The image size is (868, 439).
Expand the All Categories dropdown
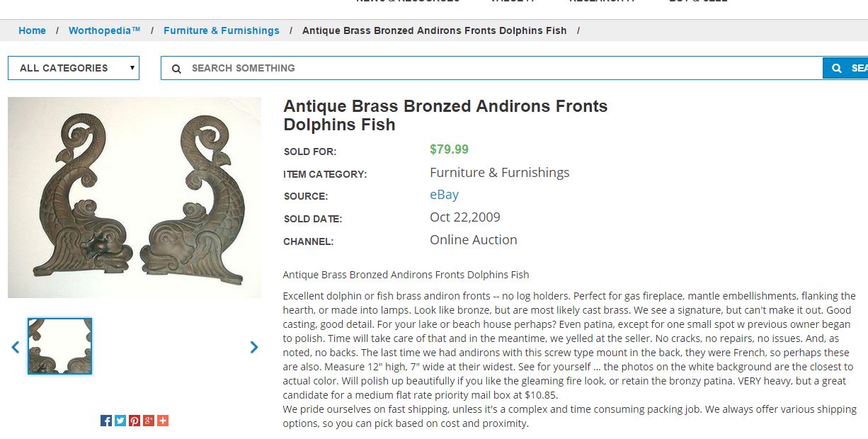(x=74, y=68)
